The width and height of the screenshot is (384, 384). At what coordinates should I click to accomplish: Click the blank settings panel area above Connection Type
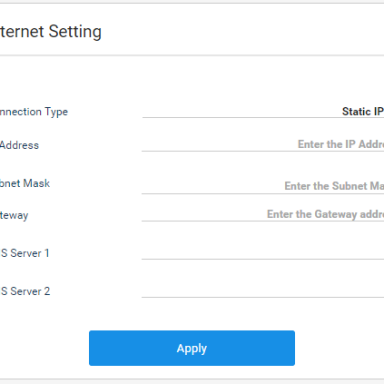click(x=192, y=80)
